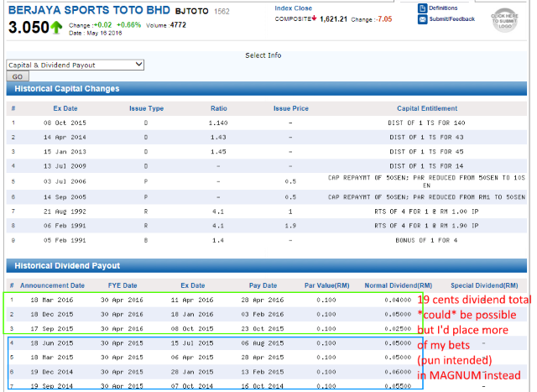Image resolution: width=537 pixels, height=392 pixels.
Task: Click normal dividend value 0.06000
Action: pos(398,372)
